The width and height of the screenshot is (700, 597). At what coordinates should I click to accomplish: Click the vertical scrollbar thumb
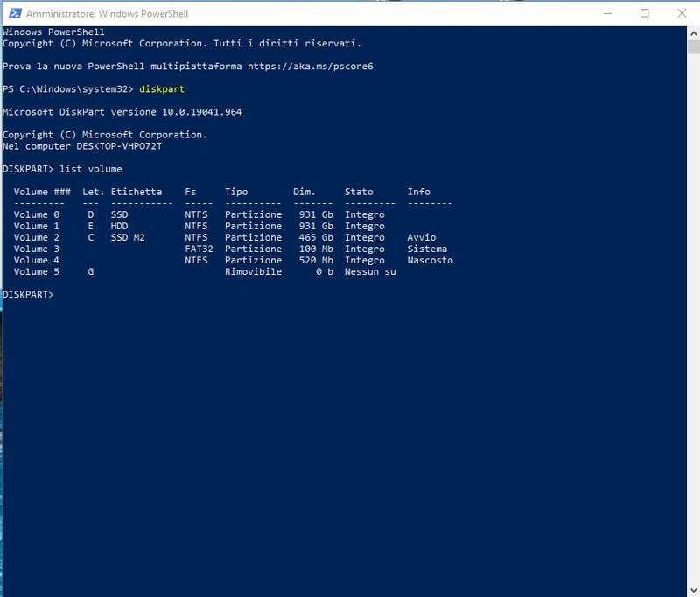point(693,47)
